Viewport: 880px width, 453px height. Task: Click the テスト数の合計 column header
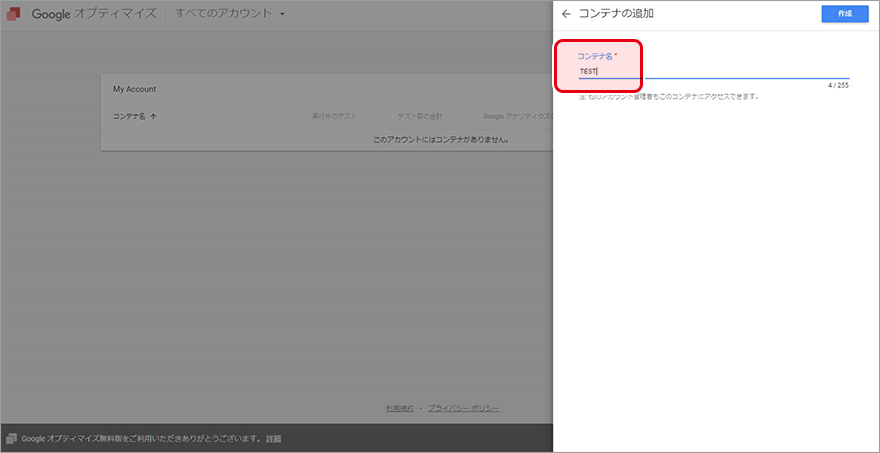point(420,116)
